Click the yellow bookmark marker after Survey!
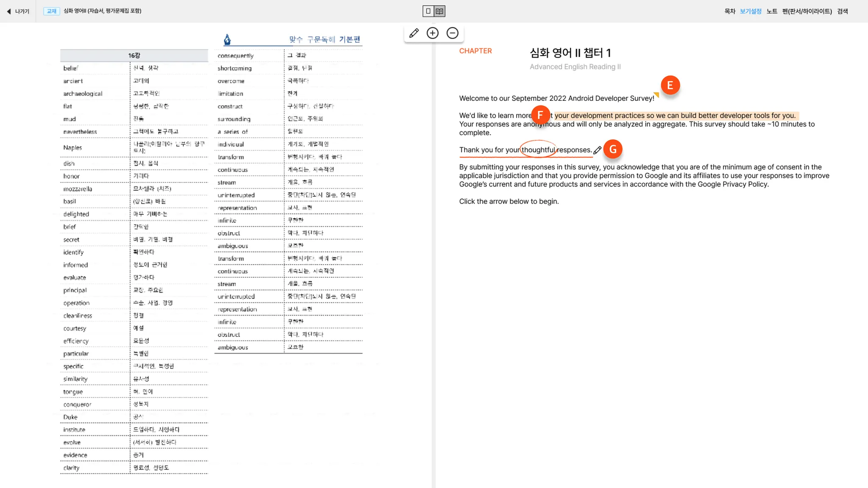The height and width of the screenshot is (488, 868). [x=657, y=95]
